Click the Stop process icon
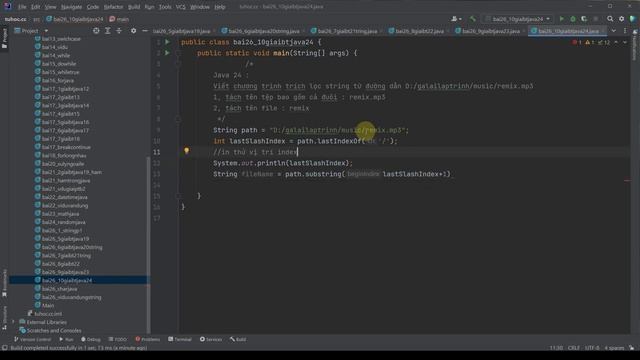Viewport: 640px width, 360px height. pyautogui.click(x=596, y=19)
